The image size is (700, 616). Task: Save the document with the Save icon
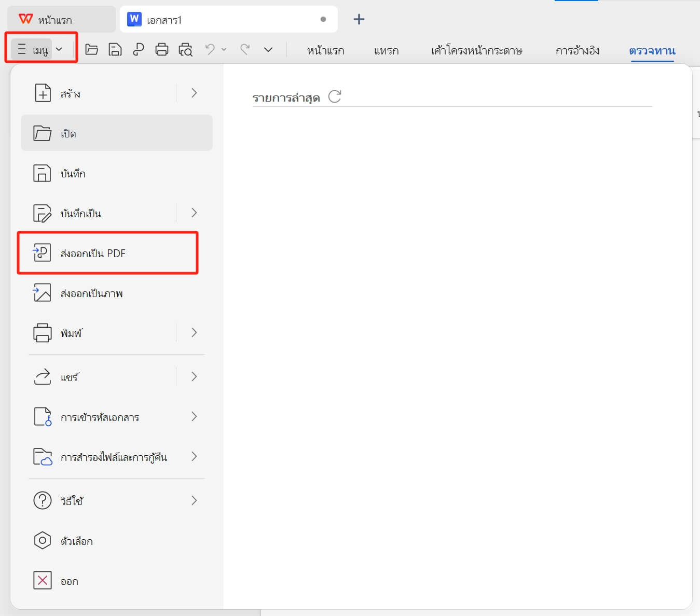pyautogui.click(x=115, y=49)
